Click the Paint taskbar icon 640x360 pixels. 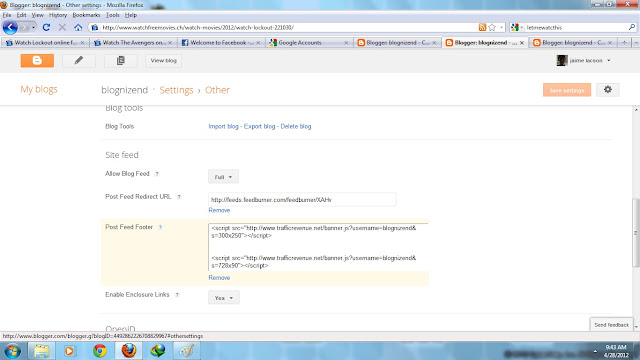click(x=187, y=351)
